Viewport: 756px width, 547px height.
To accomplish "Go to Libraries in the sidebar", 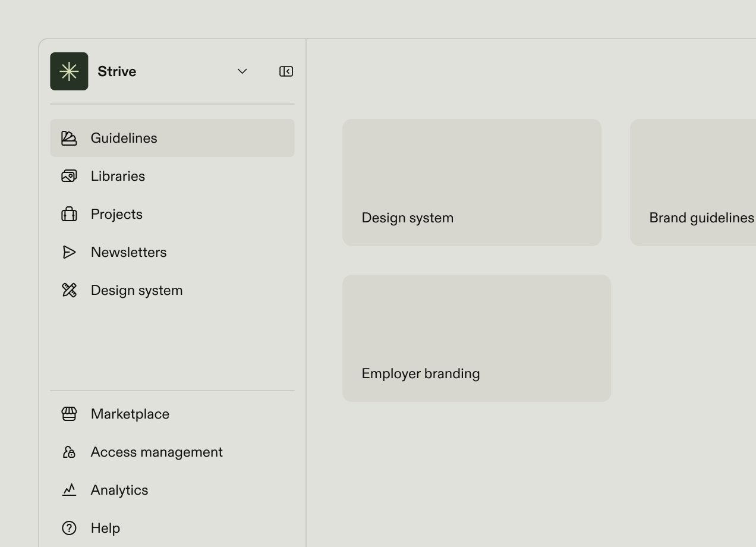I will pyautogui.click(x=118, y=176).
